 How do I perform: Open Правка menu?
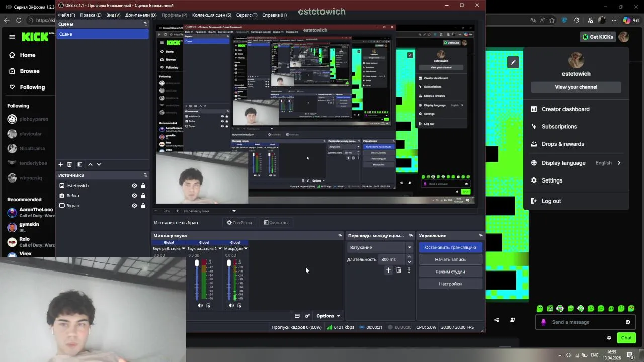tap(91, 15)
